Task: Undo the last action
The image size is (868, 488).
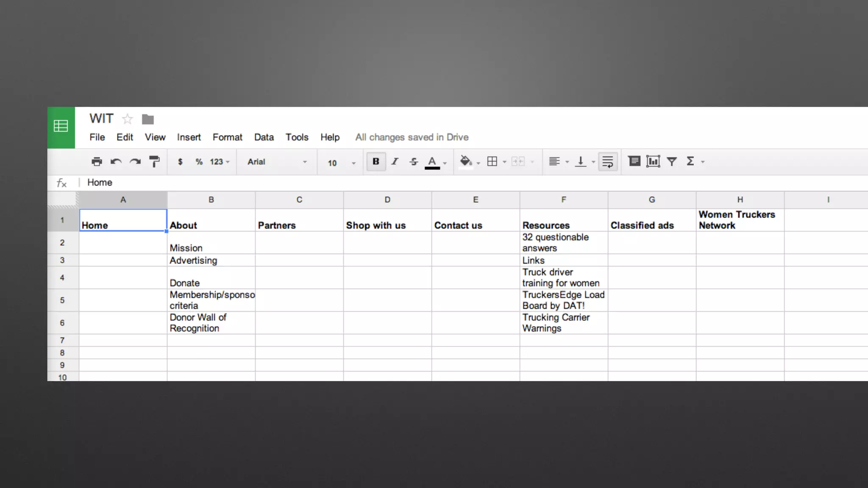Action: tap(116, 161)
